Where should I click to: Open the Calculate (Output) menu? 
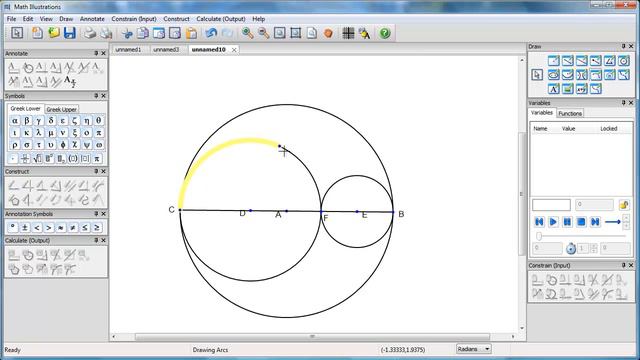coord(221,19)
